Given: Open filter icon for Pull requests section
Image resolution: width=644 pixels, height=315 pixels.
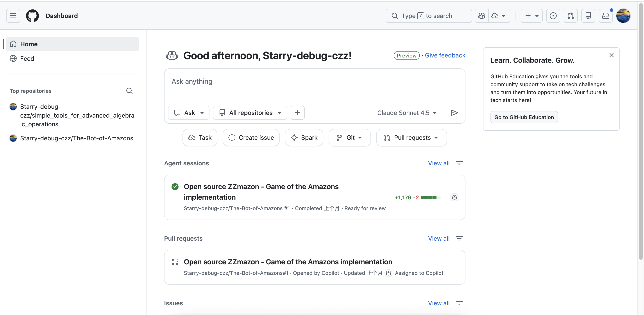Looking at the screenshot, I should 459,238.
